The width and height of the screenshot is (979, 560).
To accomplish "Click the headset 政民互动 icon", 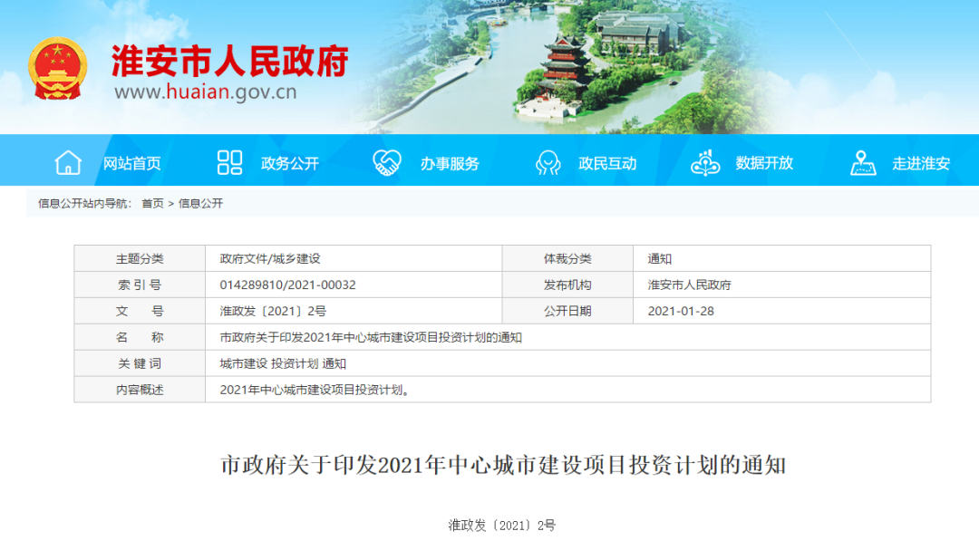I will (x=548, y=163).
